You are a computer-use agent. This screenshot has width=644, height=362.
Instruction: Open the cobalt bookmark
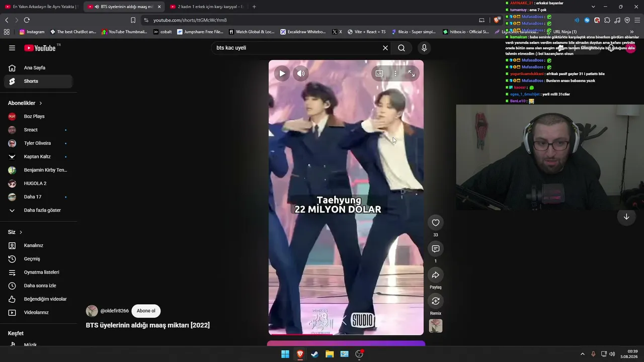click(x=163, y=32)
